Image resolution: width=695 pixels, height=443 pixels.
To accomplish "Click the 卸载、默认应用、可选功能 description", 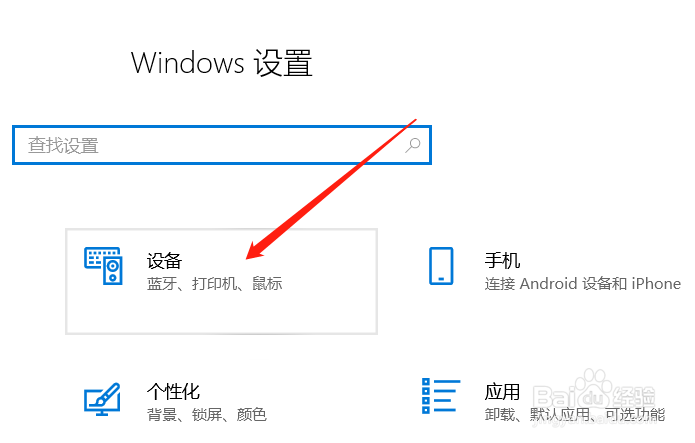I will pyautogui.click(x=574, y=415).
